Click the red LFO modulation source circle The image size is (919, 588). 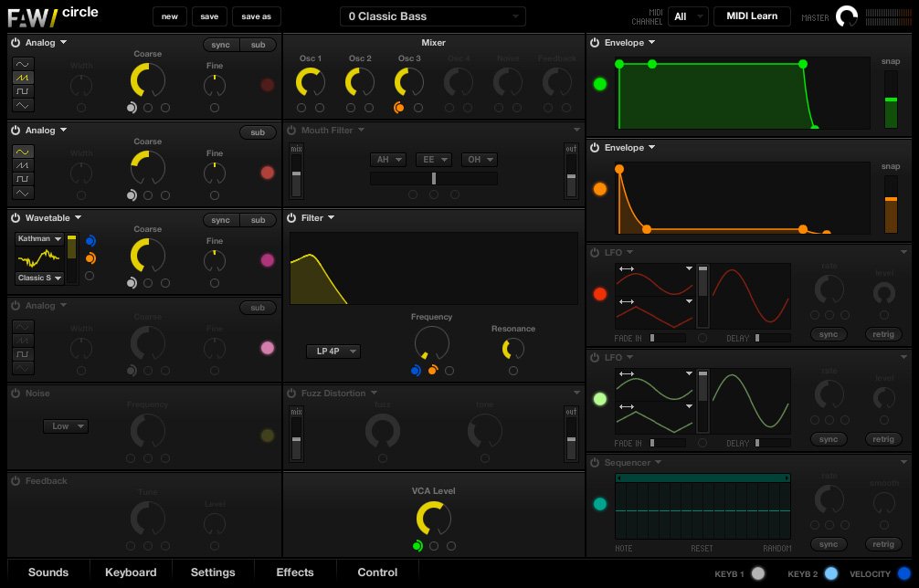click(600, 294)
